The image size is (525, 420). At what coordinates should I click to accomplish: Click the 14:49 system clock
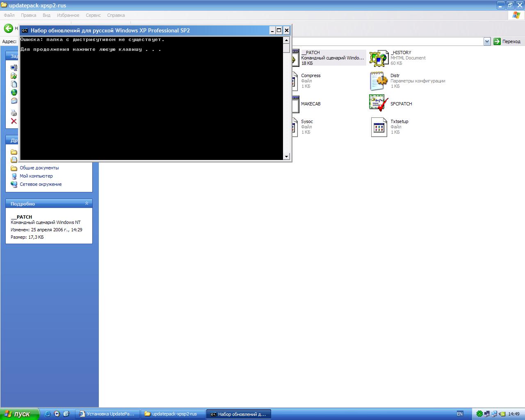pos(514,414)
